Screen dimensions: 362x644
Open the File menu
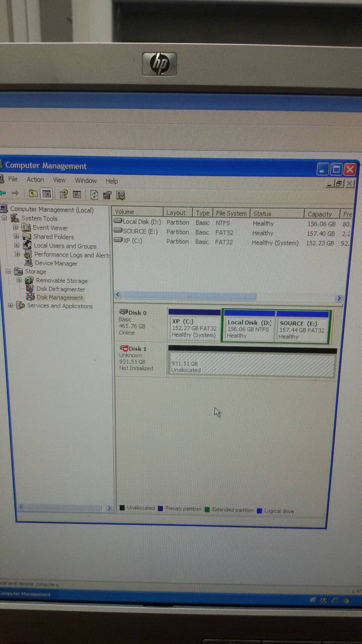[x=13, y=179]
